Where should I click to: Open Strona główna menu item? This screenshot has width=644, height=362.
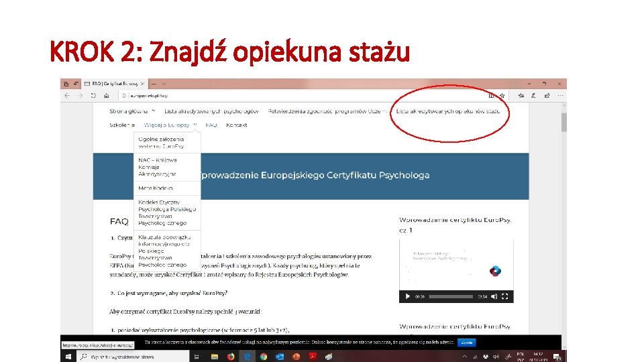click(129, 111)
